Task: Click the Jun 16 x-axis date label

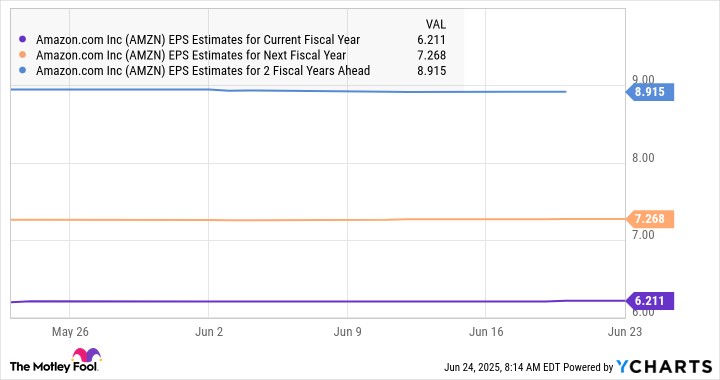Action: (x=486, y=332)
